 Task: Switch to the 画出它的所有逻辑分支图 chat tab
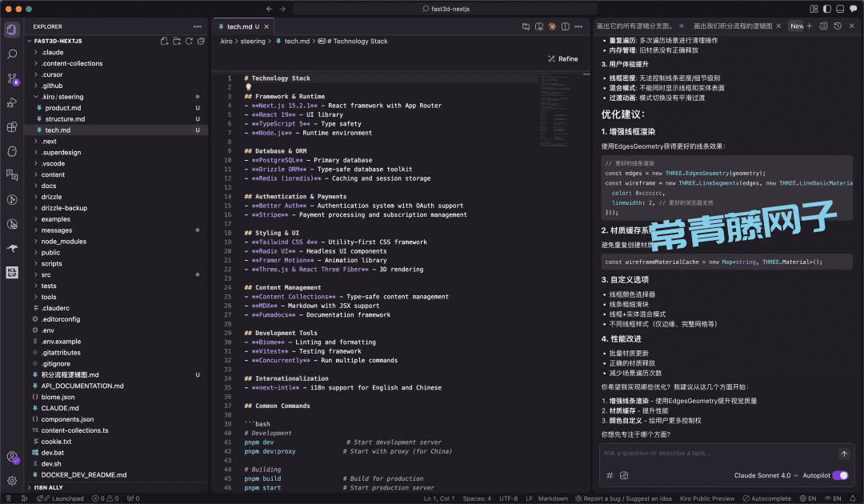pyautogui.click(x=634, y=26)
